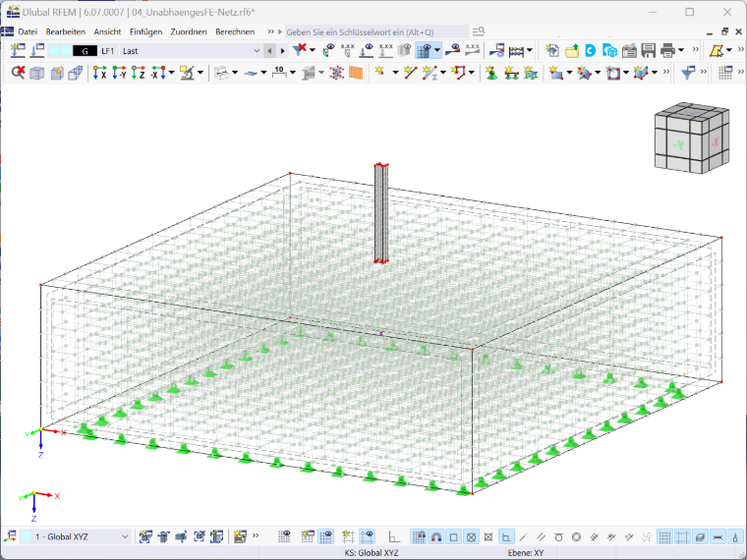The image size is (747, 560).
Task: Click the new member I-section icon
Action: 430,73
